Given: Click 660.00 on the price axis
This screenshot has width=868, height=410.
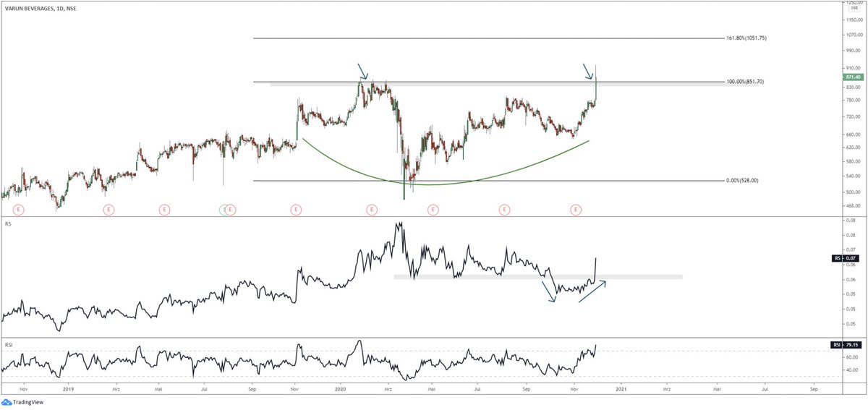Looking at the screenshot, I should (852, 134).
